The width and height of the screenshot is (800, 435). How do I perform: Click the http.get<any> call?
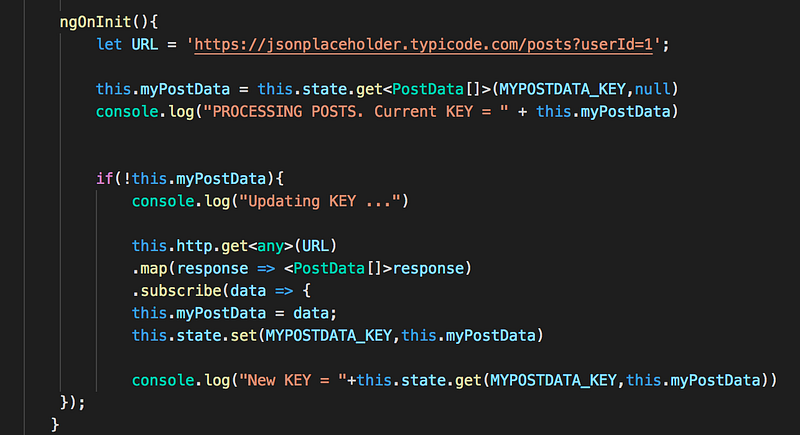click(235, 246)
